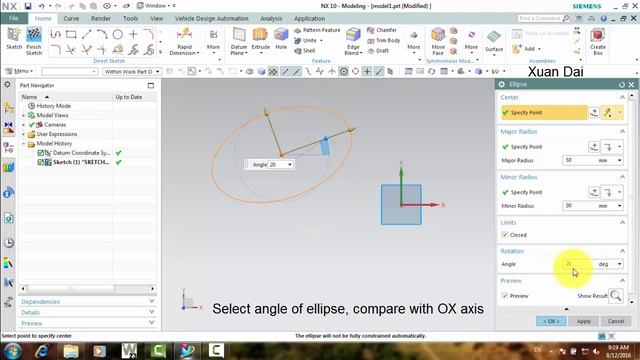Open Windows Start button
640x360 pixels.
pos(13,351)
